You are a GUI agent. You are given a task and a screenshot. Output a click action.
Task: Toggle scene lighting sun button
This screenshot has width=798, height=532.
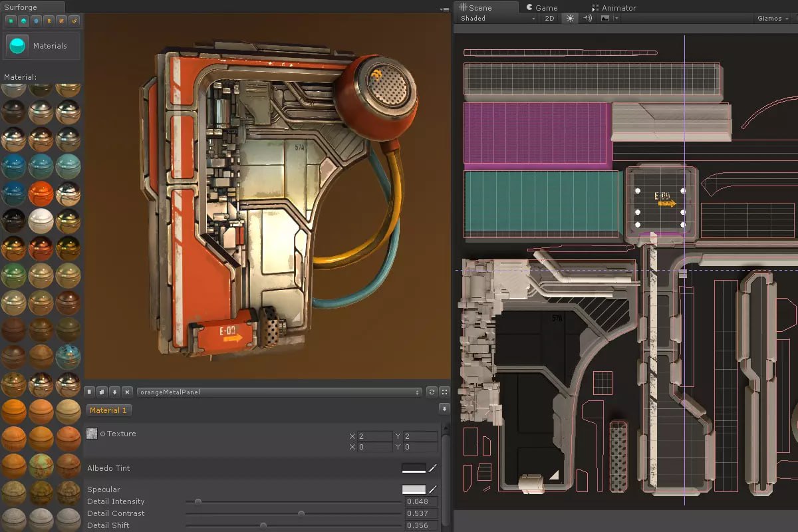click(x=569, y=19)
